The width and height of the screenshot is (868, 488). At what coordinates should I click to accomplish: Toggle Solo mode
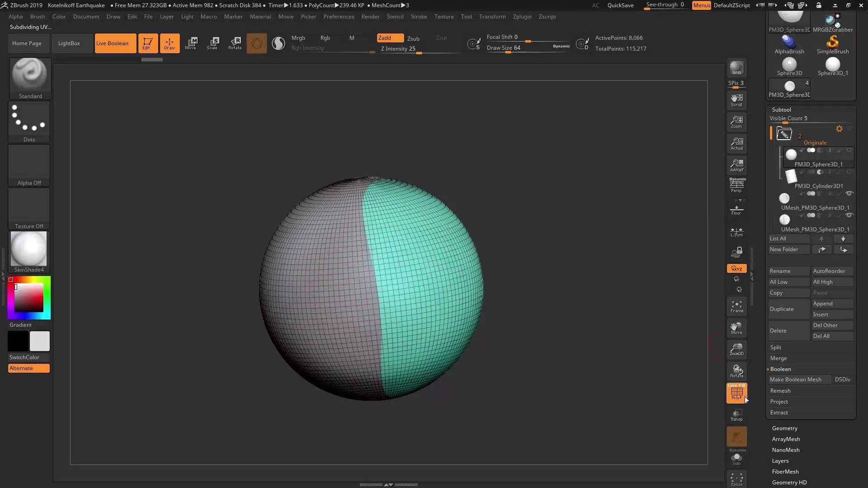pyautogui.click(x=736, y=458)
